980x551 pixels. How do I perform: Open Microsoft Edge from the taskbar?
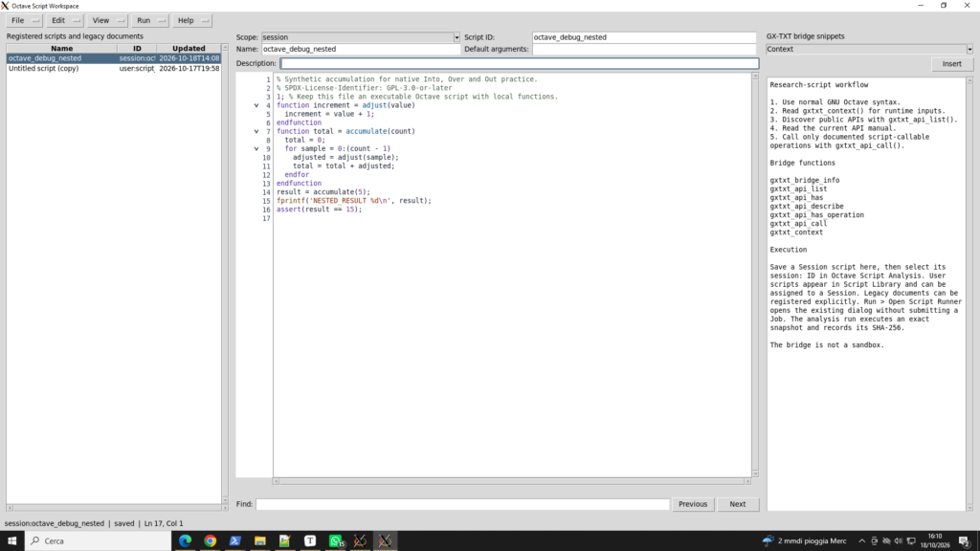pyautogui.click(x=185, y=541)
